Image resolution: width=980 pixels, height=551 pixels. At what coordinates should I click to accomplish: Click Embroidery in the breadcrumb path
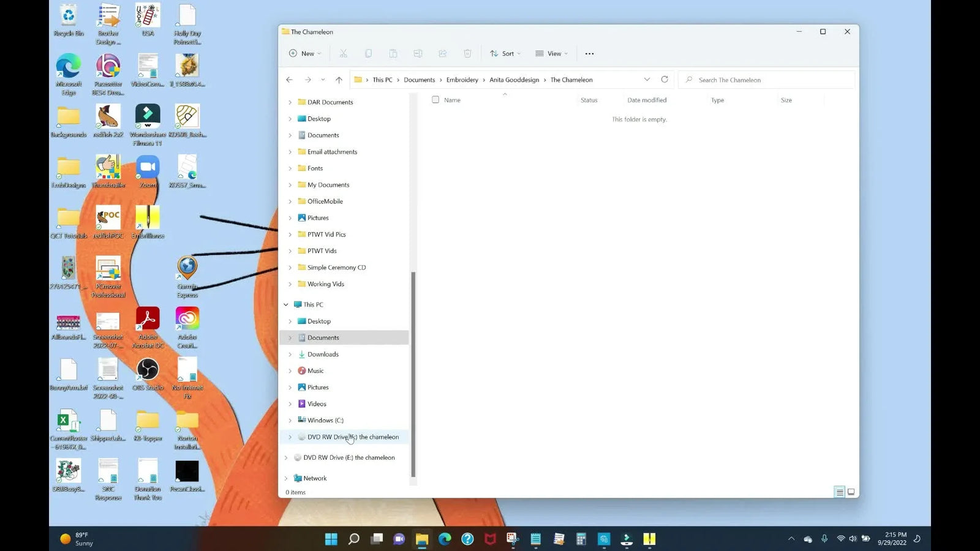462,80
